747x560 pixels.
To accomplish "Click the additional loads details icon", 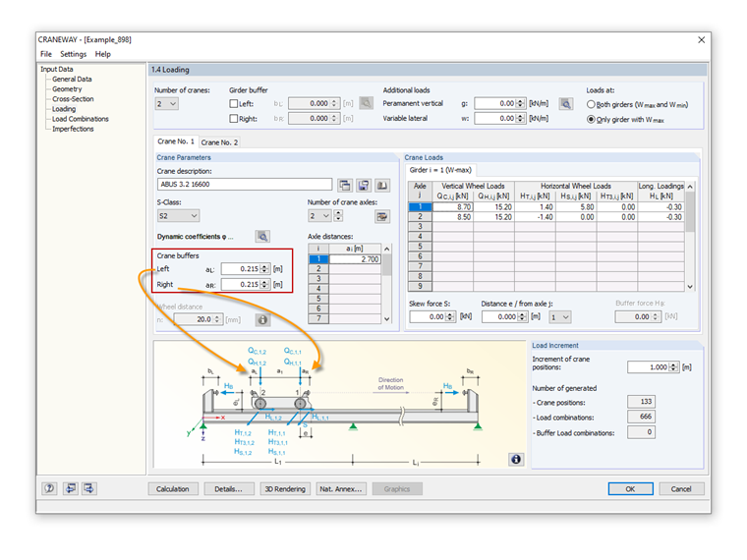I will pyautogui.click(x=565, y=103).
